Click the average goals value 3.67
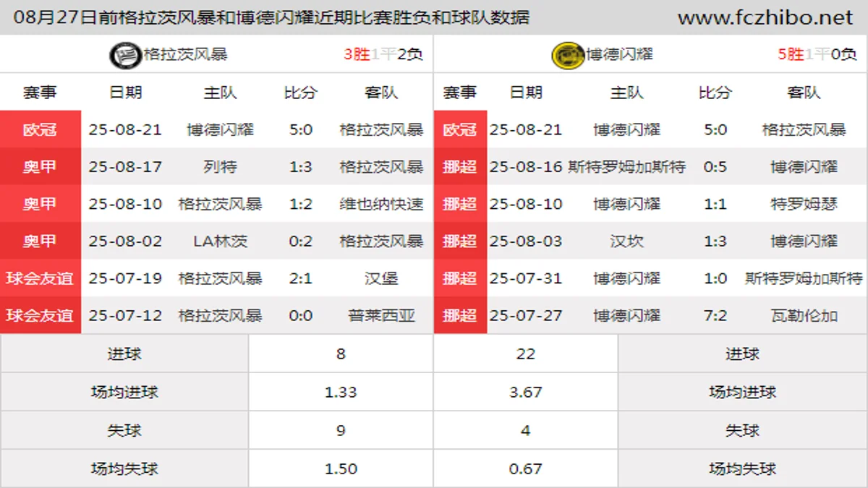 click(526, 392)
